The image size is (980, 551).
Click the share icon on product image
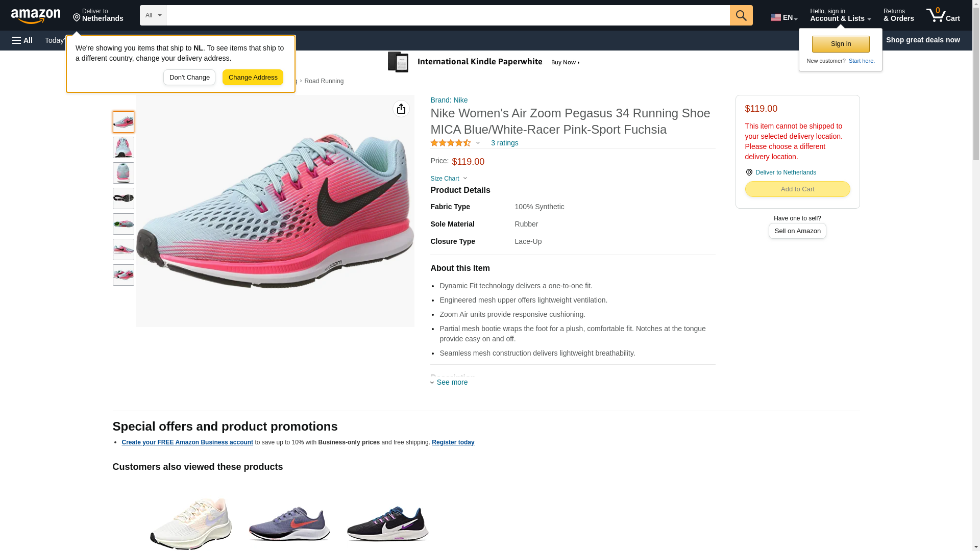(401, 109)
